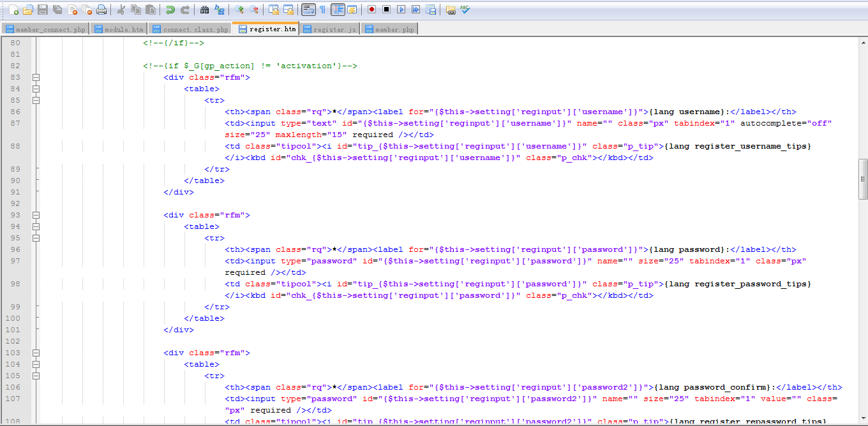Run spell check with the ABC icon
868x426 pixels.
465,10
